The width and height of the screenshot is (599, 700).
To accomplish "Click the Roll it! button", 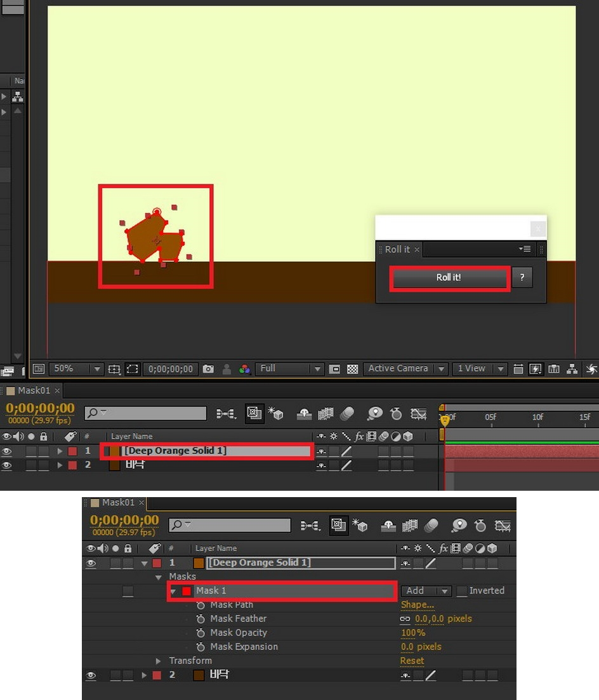I will [x=449, y=278].
